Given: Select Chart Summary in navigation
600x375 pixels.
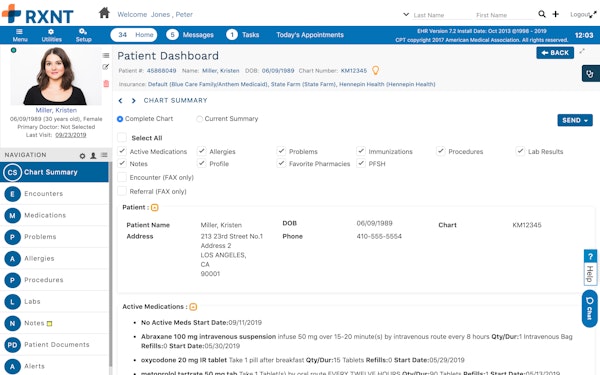Looking at the screenshot, I should (x=54, y=172).
